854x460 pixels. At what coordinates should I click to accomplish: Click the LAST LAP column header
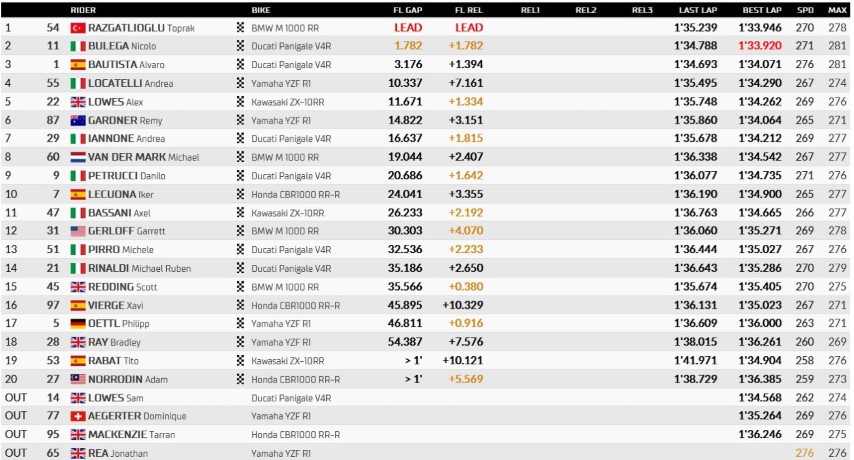click(x=698, y=10)
